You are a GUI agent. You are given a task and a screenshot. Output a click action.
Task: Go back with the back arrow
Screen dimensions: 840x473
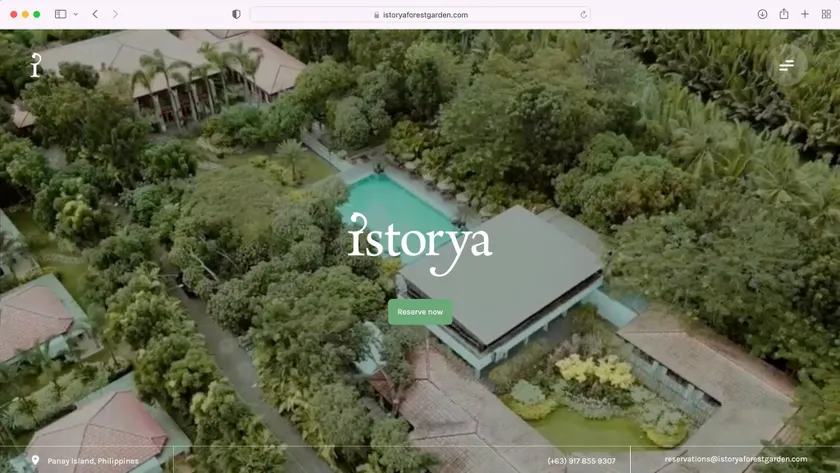coord(95,14)
